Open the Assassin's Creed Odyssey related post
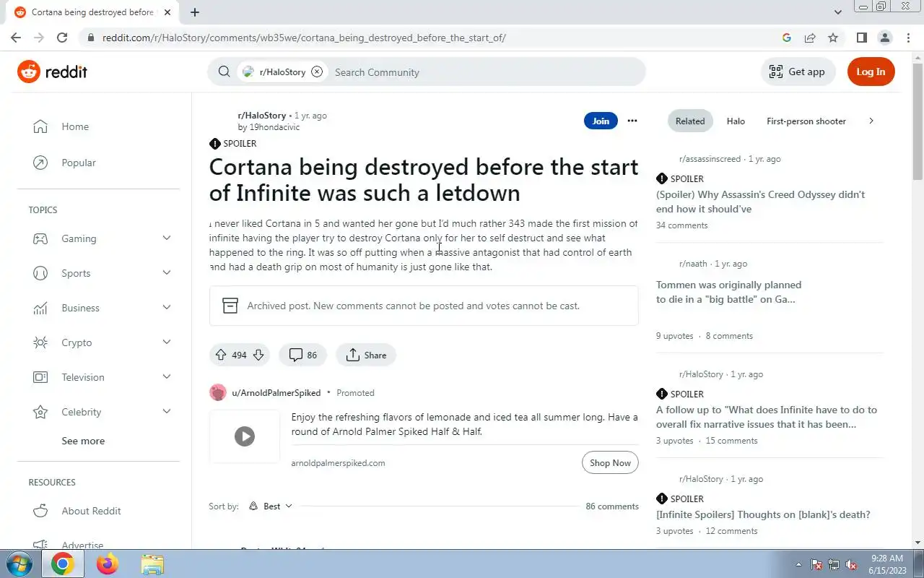 pos(760,202)
